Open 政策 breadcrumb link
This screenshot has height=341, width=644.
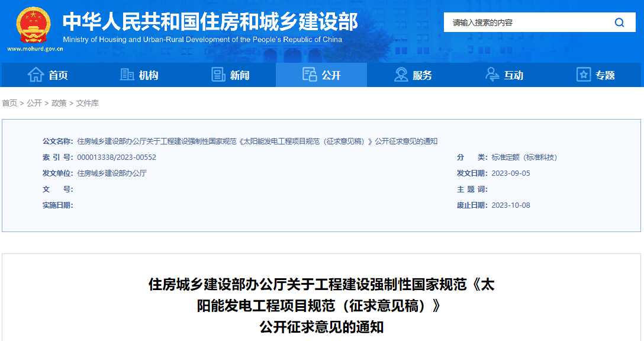click(59, 103)
